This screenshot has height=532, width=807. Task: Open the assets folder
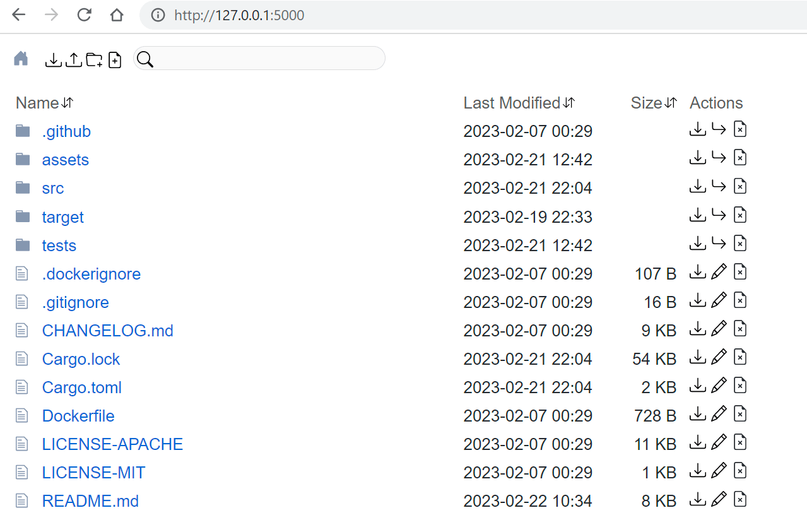pos(65,160)
